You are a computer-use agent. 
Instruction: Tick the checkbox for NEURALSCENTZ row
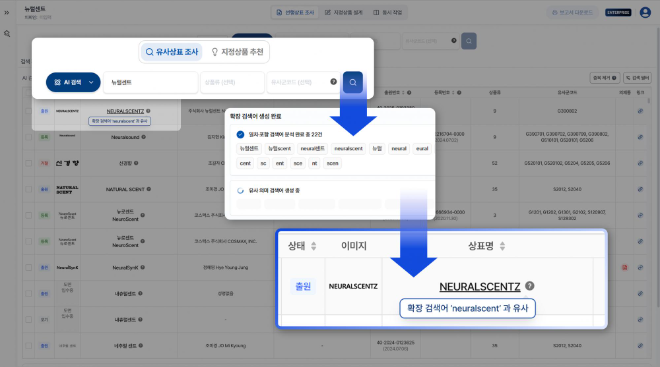click(x=28, y=111)
